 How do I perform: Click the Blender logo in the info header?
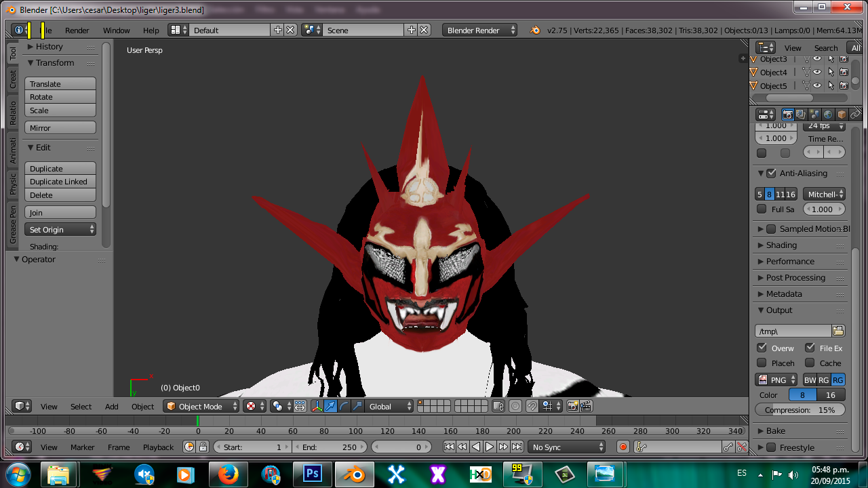[x=535, y=30]
